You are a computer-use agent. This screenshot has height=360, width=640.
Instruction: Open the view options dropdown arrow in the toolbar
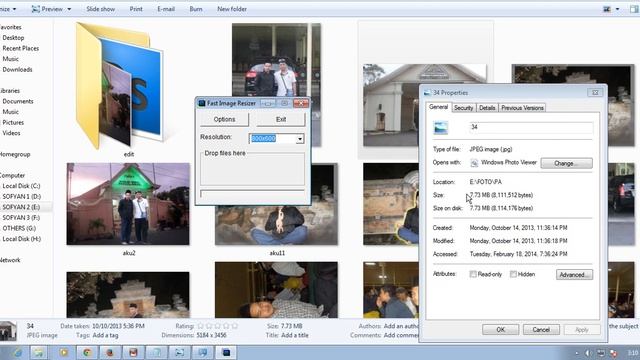pos(617,9)
